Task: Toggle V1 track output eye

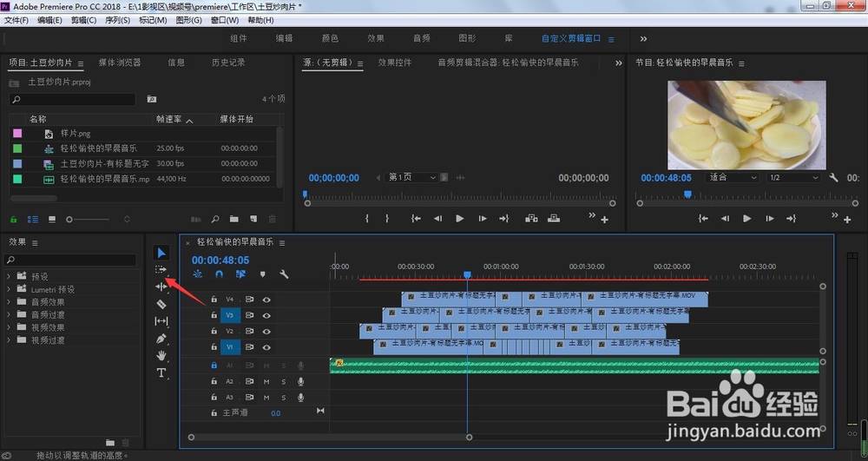Action: coord(266,347)
